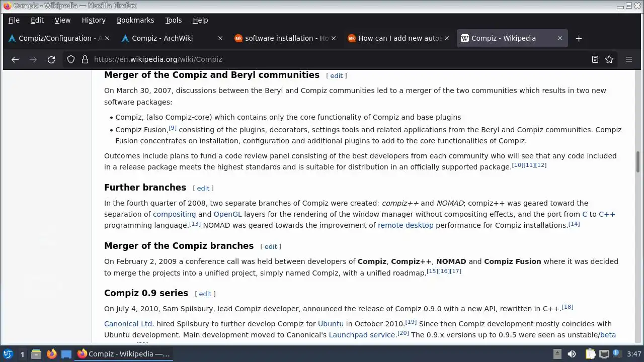The height and width of the screenshot is (362, 644).
Task: Bookmark this page with the star
Action: click(609, 59)
